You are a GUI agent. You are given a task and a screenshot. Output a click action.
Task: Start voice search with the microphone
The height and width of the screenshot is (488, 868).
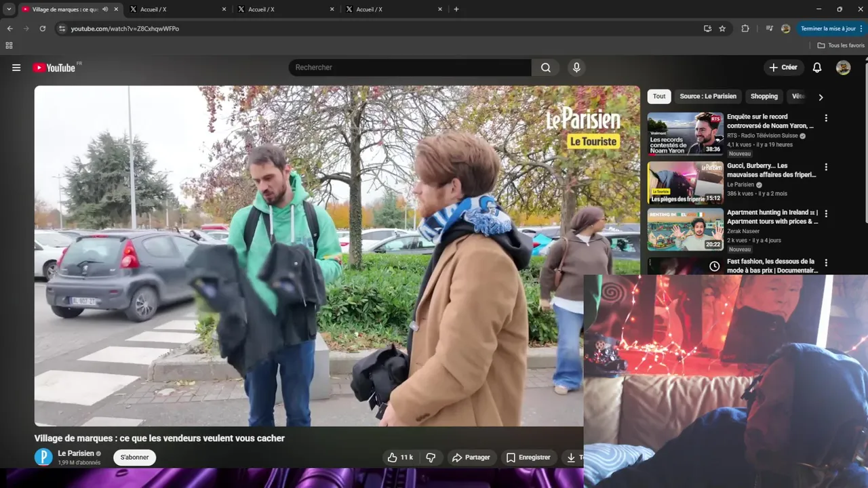576,67
